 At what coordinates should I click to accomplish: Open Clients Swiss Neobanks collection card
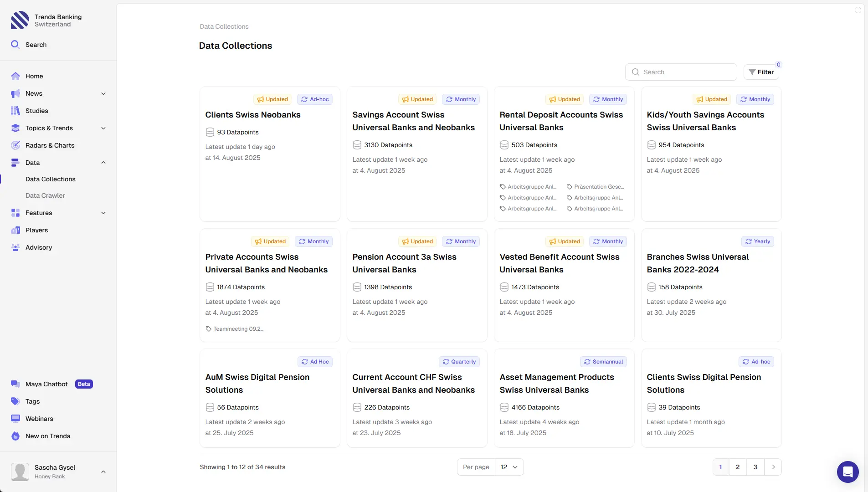pyautogui.click(x=253, y=115)
